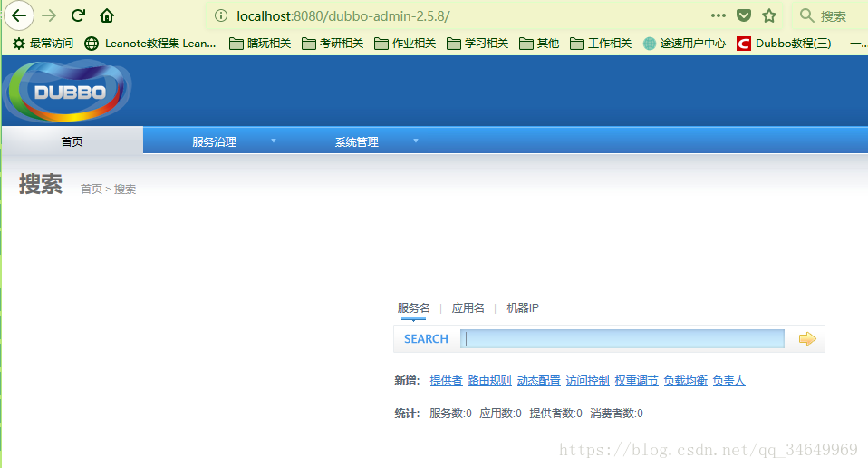Click the 负载均衡 add link
This screenshot has height=468, width=868.
(x=685, y=381)
